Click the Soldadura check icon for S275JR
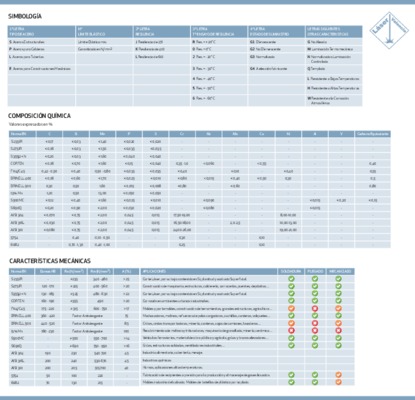 (x=291, y=286)
